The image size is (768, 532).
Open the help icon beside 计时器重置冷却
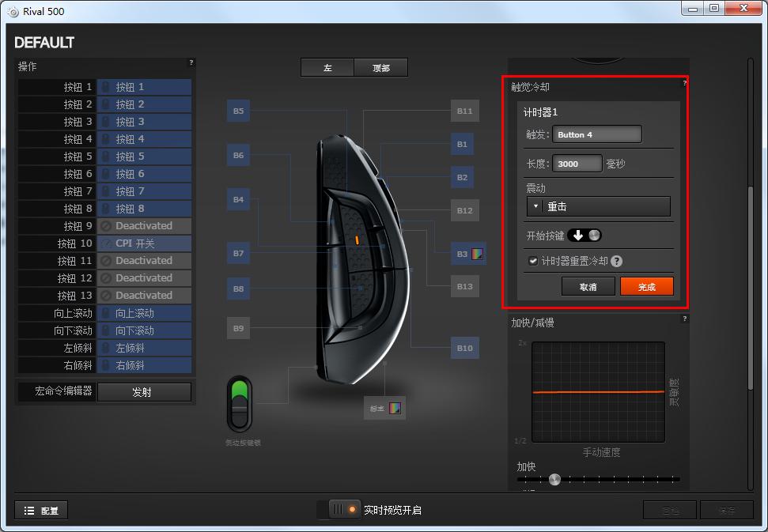pos(616,262)
